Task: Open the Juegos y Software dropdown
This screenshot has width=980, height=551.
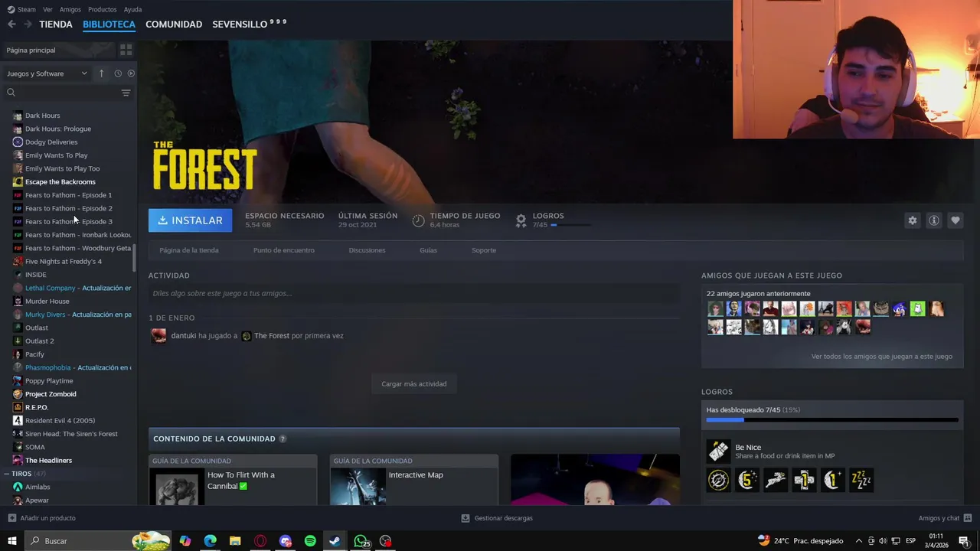Action: pyautogui.click(x=47, y=73)
